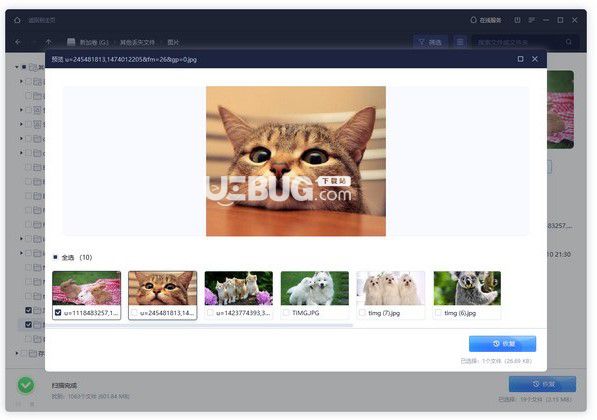Viewport: 597px width, 420px height.
Task: Click the update icon next to 在线服务
Action: (517, 20)
